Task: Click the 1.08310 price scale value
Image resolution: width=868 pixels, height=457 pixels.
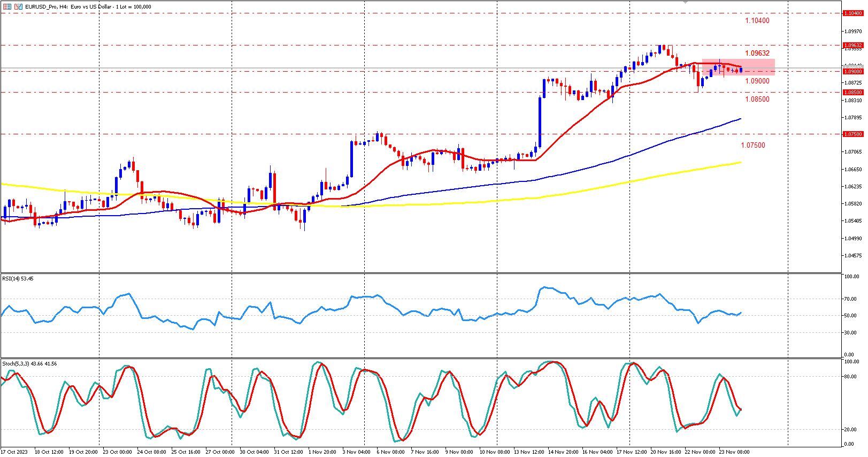Action: 854,100
